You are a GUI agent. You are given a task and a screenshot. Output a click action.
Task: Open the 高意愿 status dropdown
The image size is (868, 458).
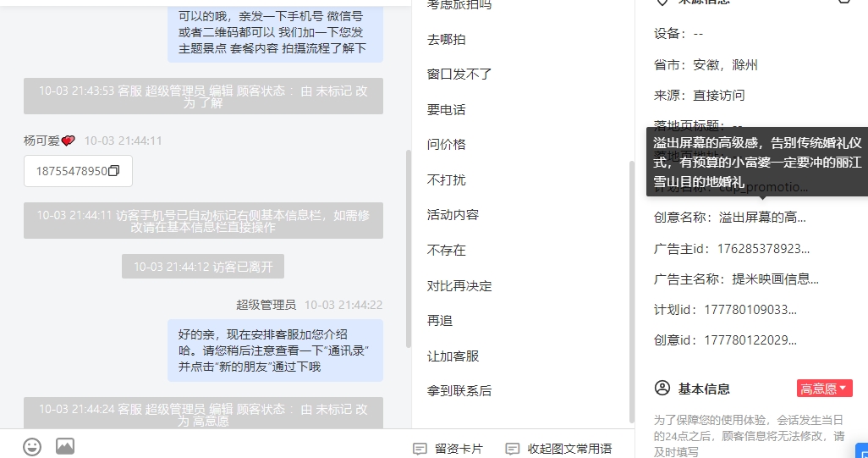[824, 389]
